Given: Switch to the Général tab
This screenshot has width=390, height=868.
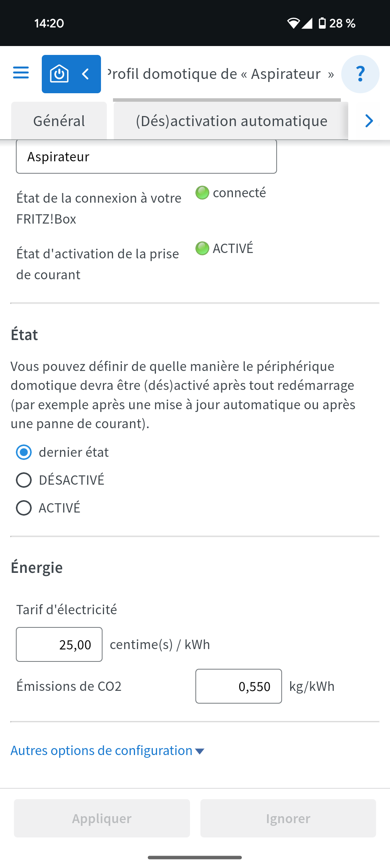Looking at the screenshot, I should 59,121.
